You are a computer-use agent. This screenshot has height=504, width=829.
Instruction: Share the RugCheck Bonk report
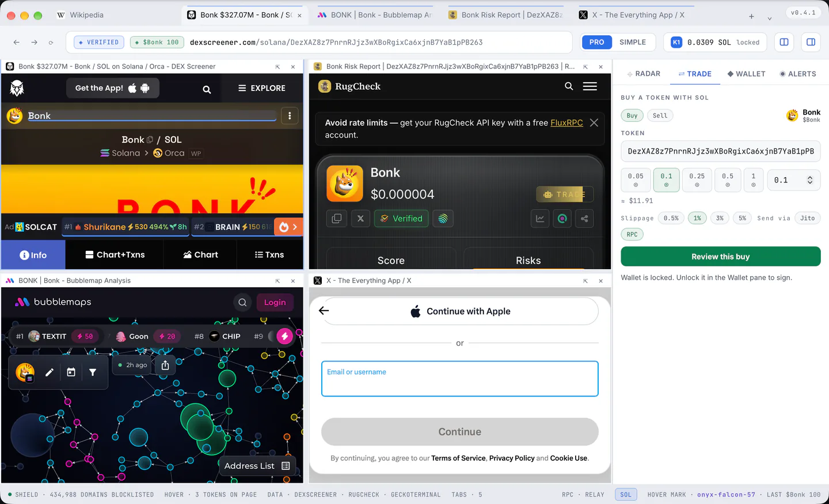click(x=584, y=219)
